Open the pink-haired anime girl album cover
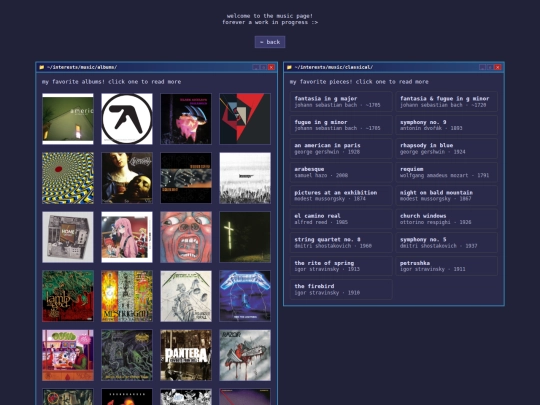This screenshot has height=405, width=540. coord(127,237)
